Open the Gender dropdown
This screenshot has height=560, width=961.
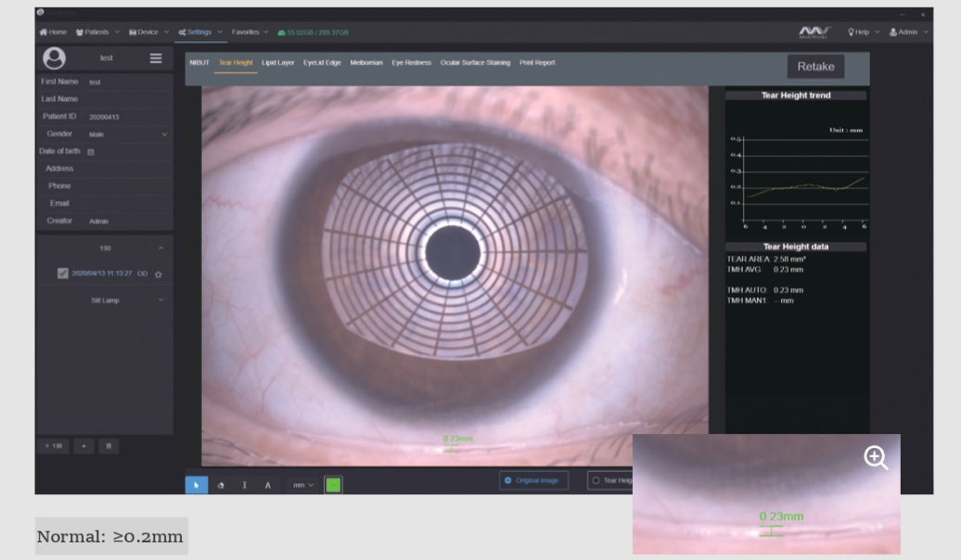[x=128, y=134]
